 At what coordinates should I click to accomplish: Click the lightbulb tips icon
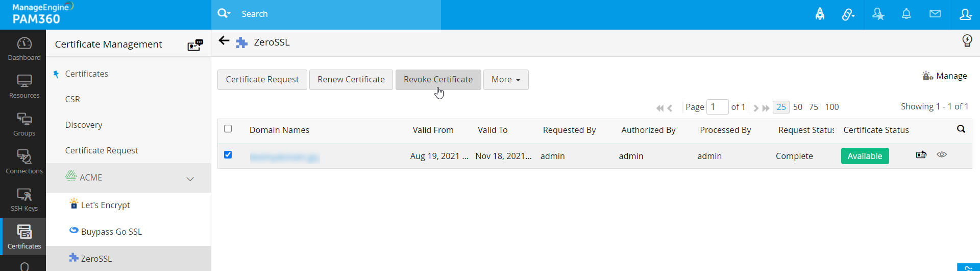(967, 41)
